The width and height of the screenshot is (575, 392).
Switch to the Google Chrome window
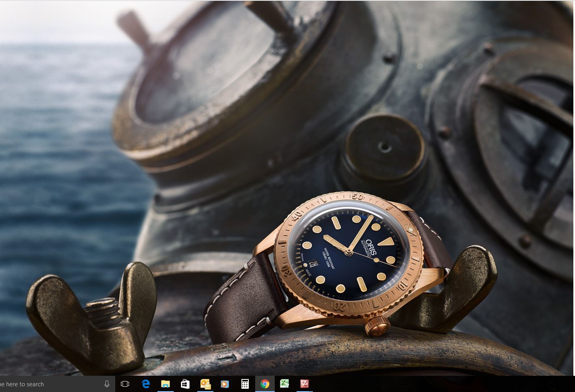click(265, 384)
